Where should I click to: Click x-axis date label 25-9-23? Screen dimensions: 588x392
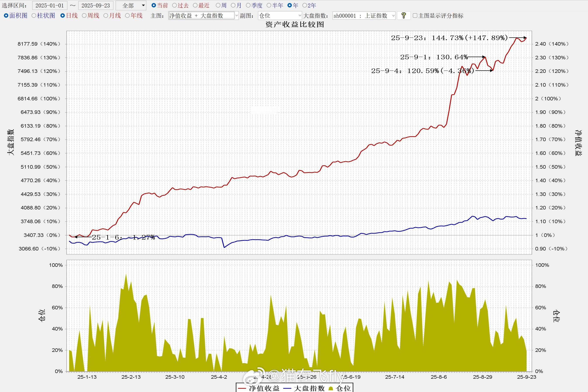(526, 377)
